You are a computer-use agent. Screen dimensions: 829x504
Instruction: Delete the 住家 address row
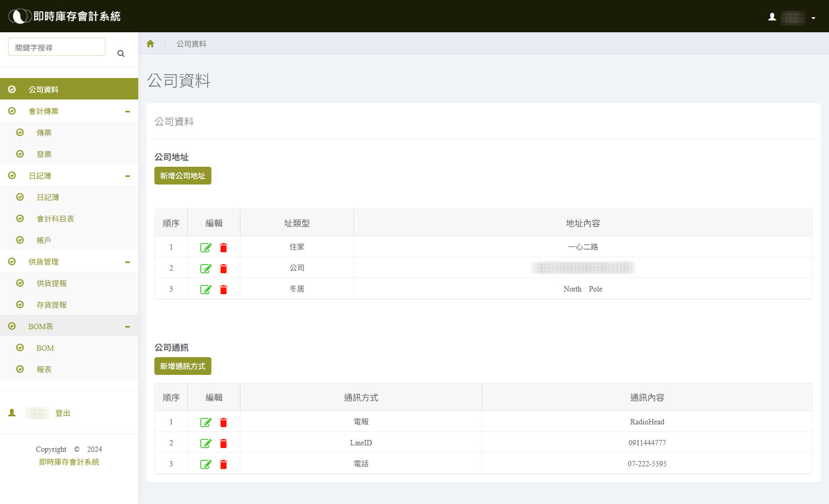[223, 247]
